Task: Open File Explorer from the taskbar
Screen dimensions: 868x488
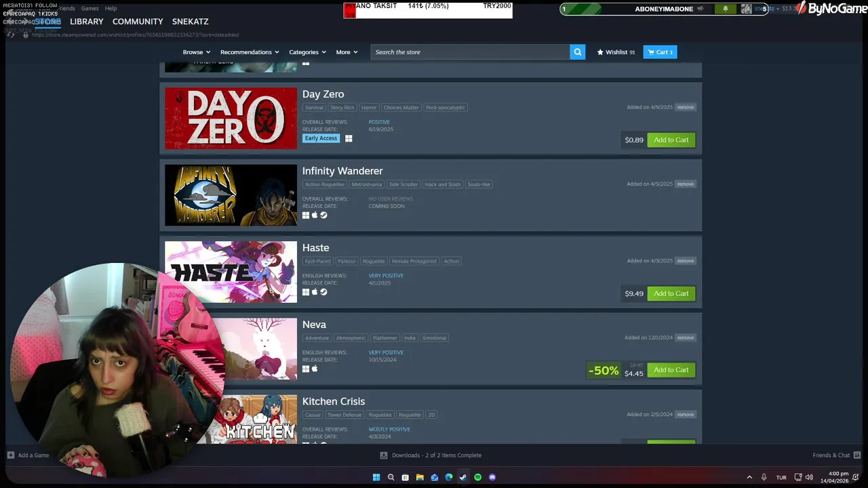Action: click(x=420, y=477)
